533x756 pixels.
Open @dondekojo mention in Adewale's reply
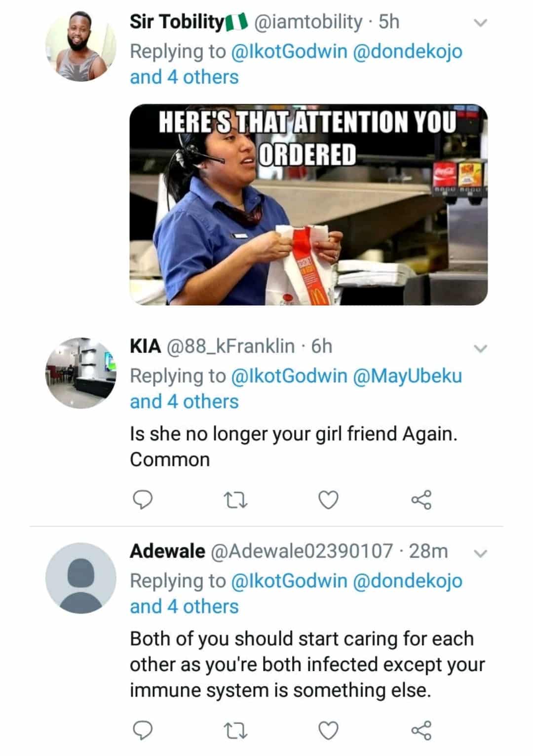407,581
